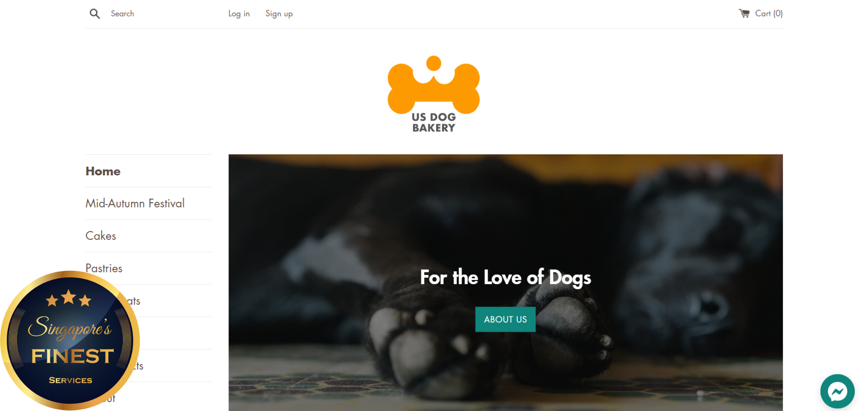This screenshot has width=868, height=411.
Task: Open the Pastries category
Action: pyautogui.click(x=104, y=268)
